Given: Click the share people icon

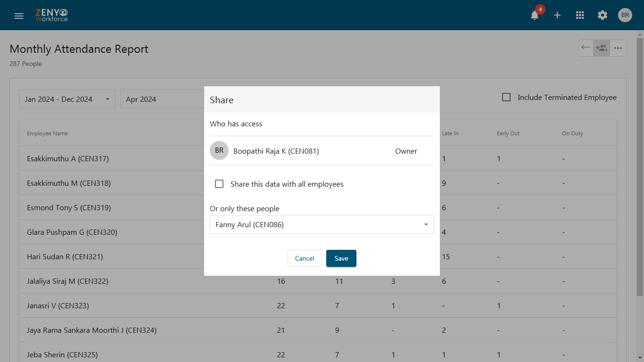Looking at the screenshot, I should click(602, 48).
